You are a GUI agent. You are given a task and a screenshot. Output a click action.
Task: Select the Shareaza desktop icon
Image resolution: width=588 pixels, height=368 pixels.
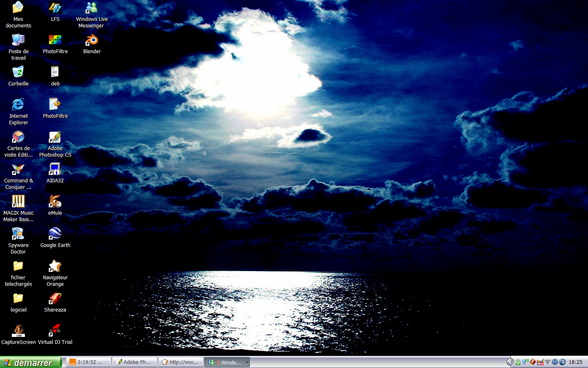(x=55, y=299)
